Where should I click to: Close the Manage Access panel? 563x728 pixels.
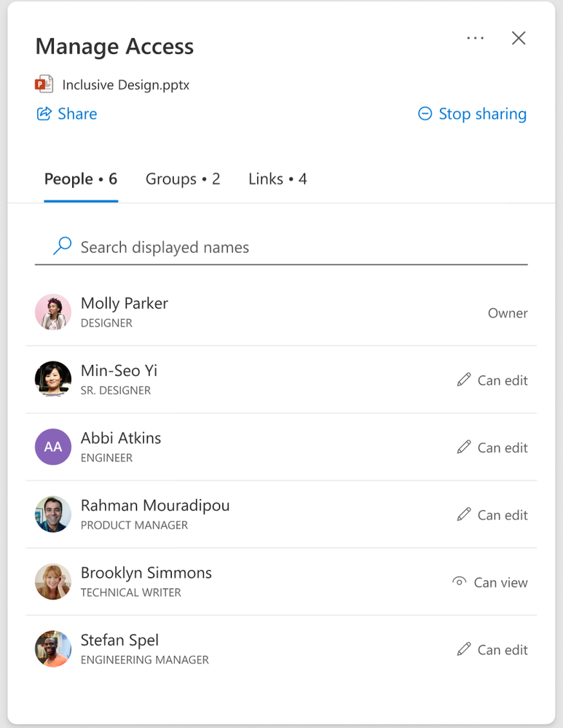pos(519,38)
